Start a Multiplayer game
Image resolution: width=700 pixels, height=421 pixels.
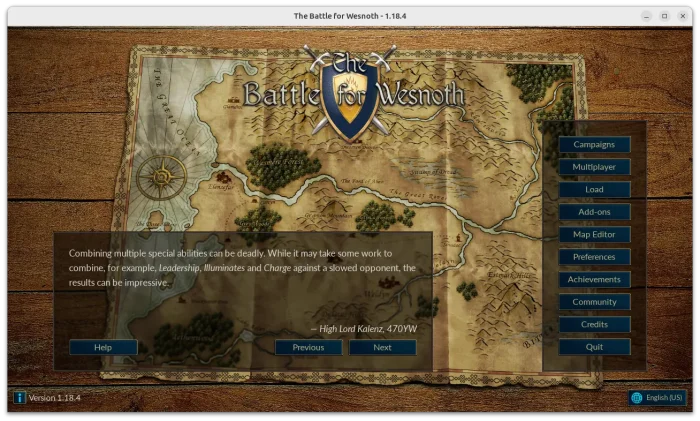click(594, 167)
